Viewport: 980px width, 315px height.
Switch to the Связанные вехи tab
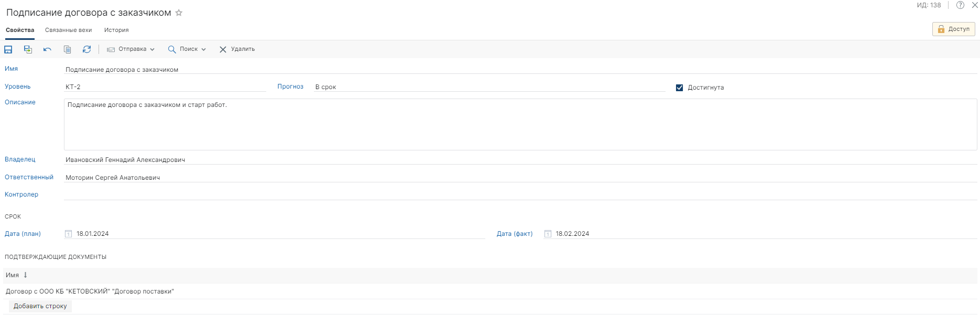click(x=68, y=30)
